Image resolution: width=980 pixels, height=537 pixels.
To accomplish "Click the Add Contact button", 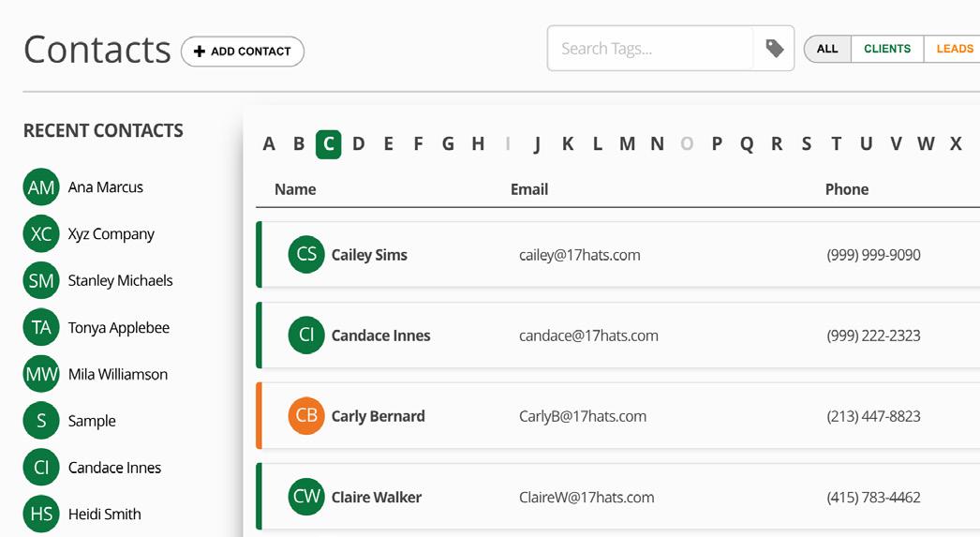I will [x=243, y=52].
